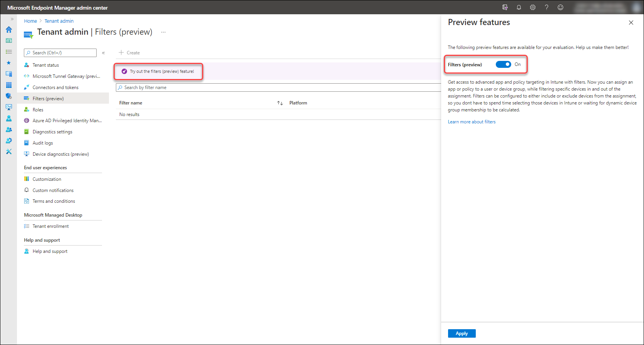The image size is (644, 345).
Task: Expand the left navigation rail with double chevron
Action: coord(12,19)
